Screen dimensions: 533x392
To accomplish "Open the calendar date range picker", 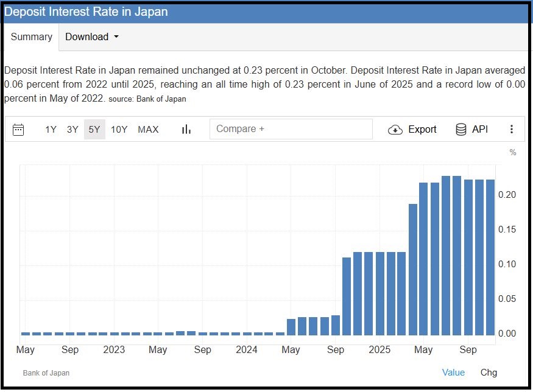I will click(18, 130).
